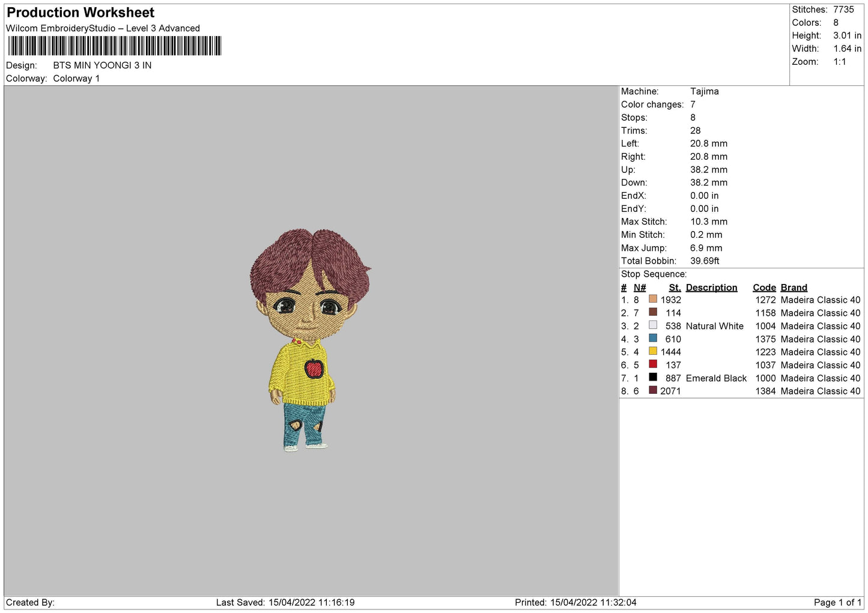Click the Trims value 28

(x=695, y=130)
